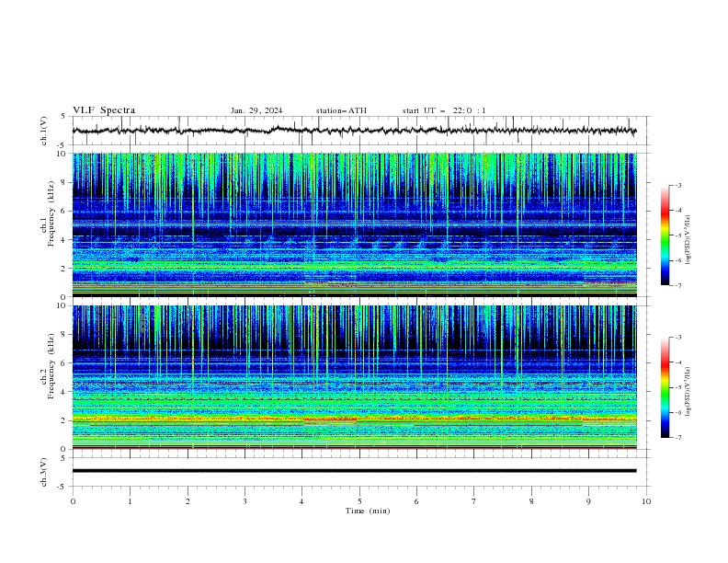
Task: Click the ch.2 "Frequency (kHz)" axis title
Action: (x=51, y=367)
